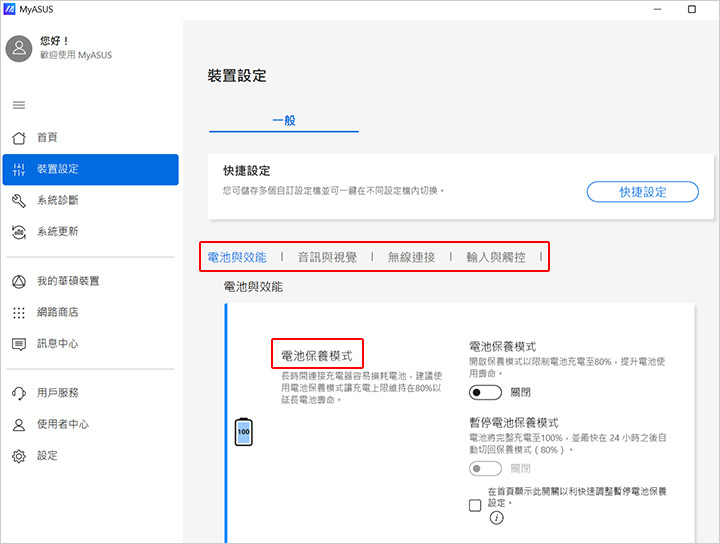Click the 暫停電池保養模式 label
The width and height of the screenshot is (720, 544).
click(513, 422)
